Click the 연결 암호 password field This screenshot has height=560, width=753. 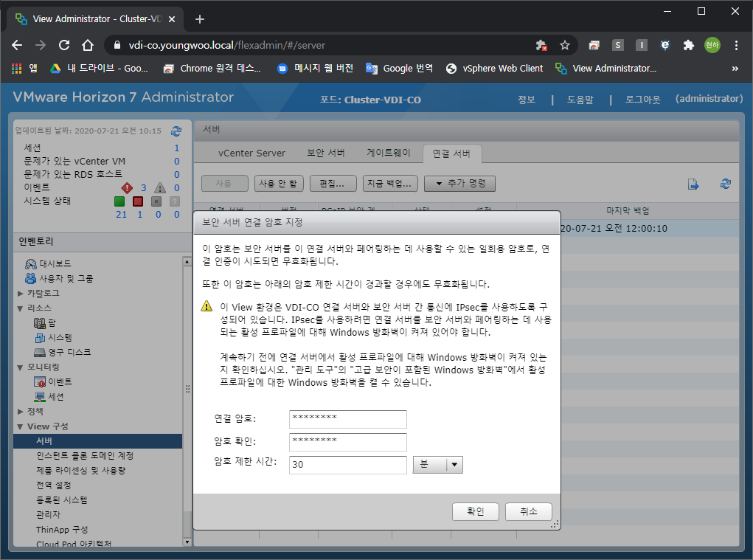point(347,419)
